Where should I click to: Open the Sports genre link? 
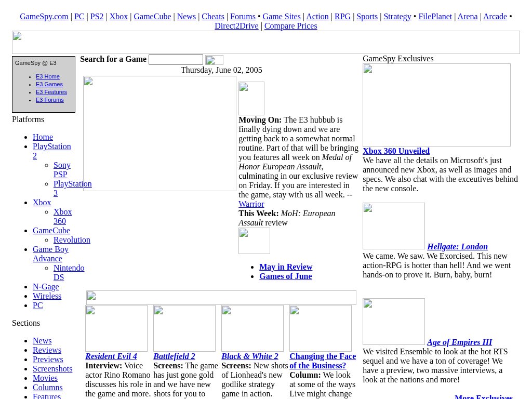click(367, 16)
